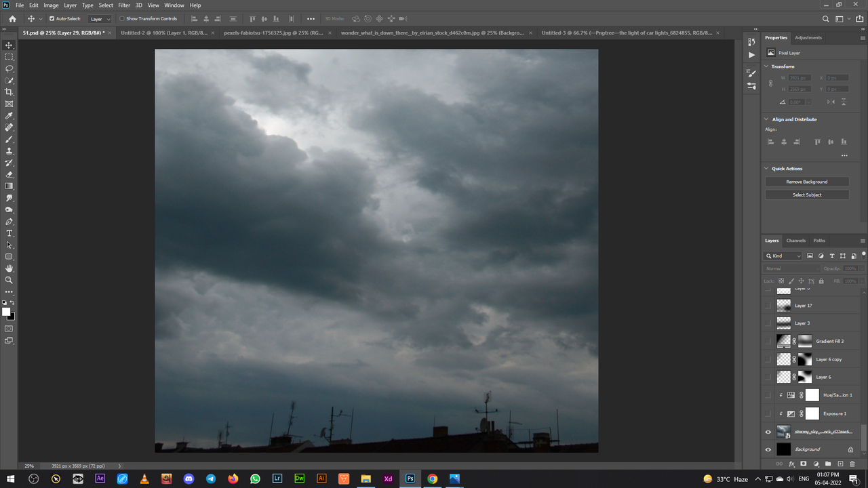Collapse the Quick Actions section
This screenshot has height=488, width=868.
point(767,169)
